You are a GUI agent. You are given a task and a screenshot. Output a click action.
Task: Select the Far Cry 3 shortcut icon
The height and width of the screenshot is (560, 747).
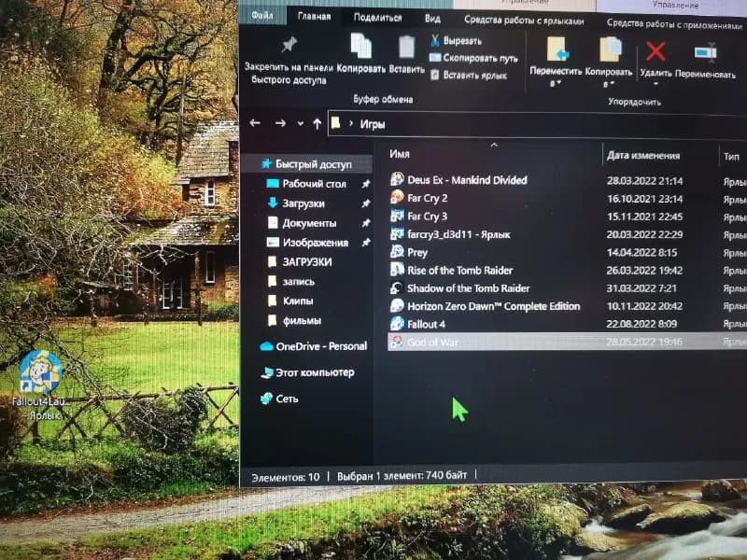[397, 216]
